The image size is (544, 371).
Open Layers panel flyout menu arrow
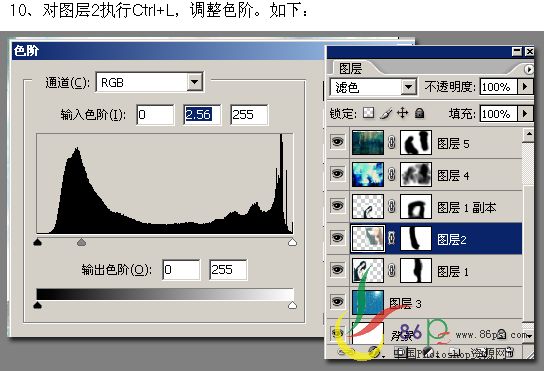(x=529, y=69)
